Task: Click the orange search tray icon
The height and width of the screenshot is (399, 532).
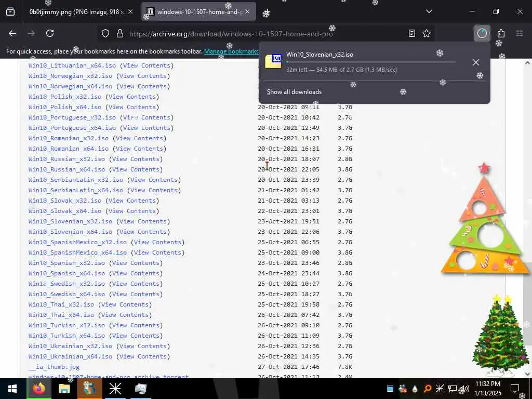Action: tap(428, 389)
